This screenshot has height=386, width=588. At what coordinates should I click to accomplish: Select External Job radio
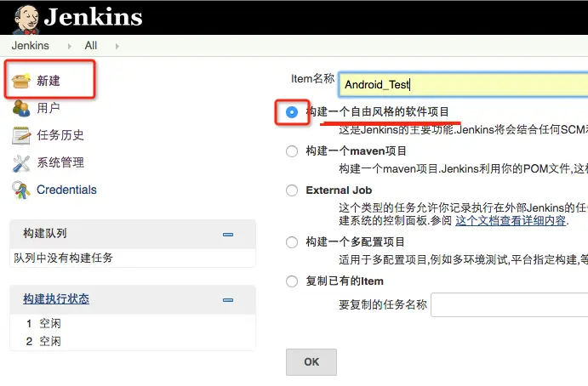coord(292,190)
